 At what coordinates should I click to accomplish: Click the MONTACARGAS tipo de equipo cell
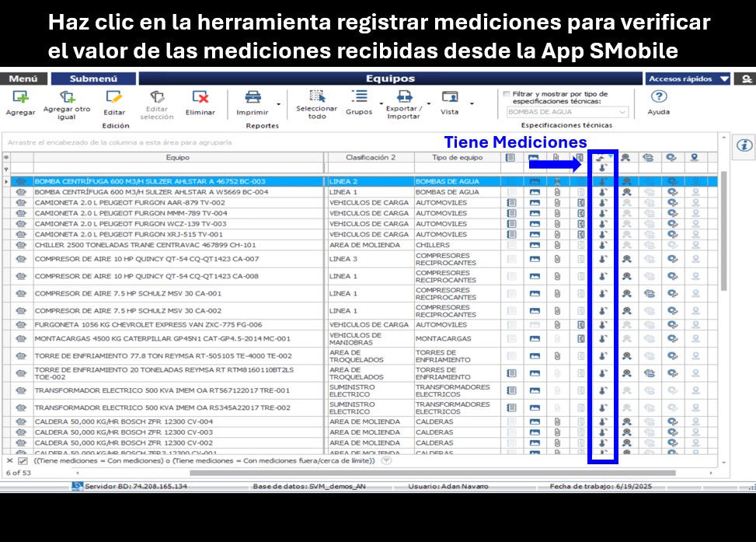pyautogui.click(x=457, y=339)
